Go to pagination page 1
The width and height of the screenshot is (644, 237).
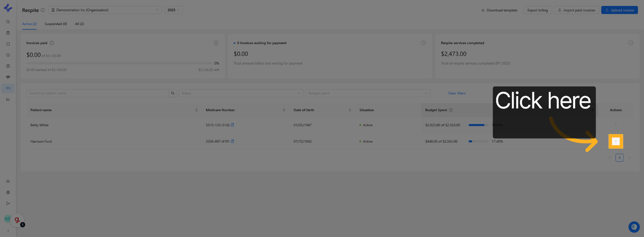[x=619, y=157]
